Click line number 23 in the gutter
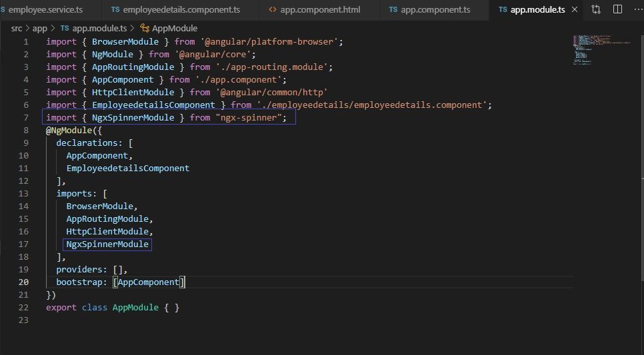 pos(24,320)
